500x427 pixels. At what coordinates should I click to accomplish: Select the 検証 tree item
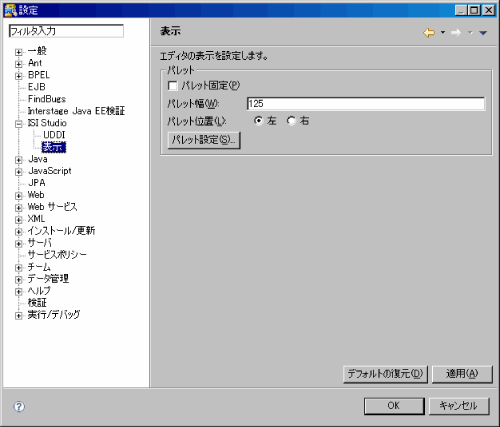[37, 303]
